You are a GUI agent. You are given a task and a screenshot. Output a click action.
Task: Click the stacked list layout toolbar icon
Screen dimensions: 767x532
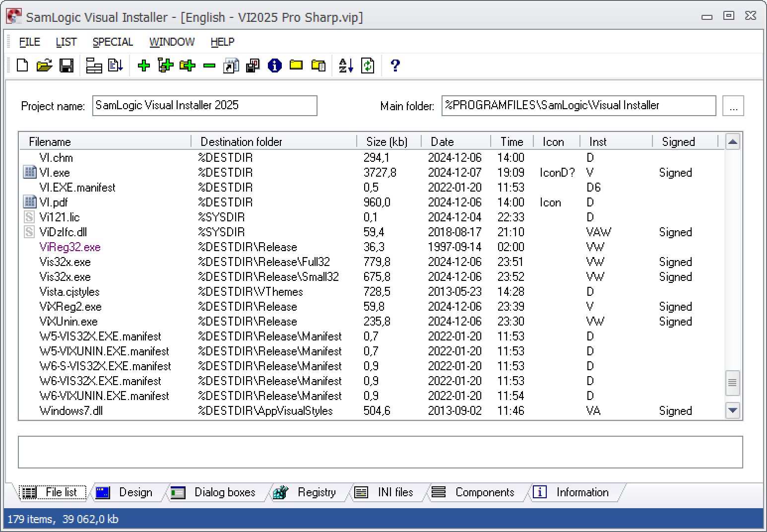coord(94,66)
